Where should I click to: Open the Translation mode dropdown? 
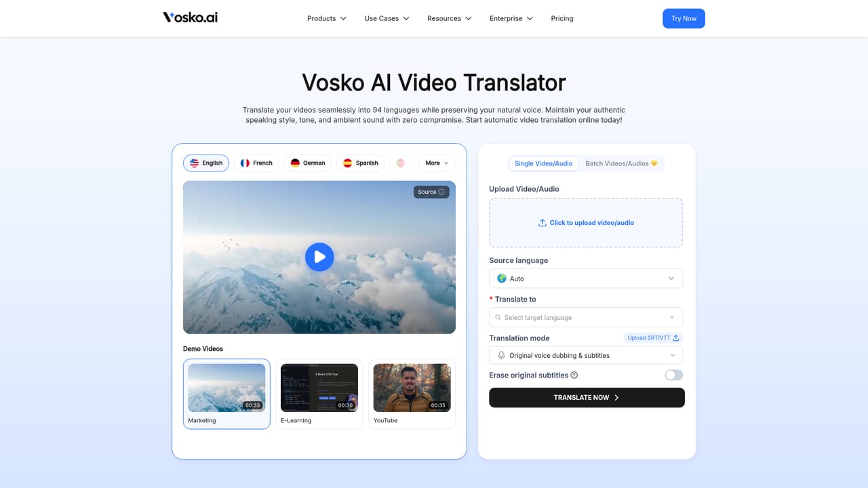[x=586, y=355]
